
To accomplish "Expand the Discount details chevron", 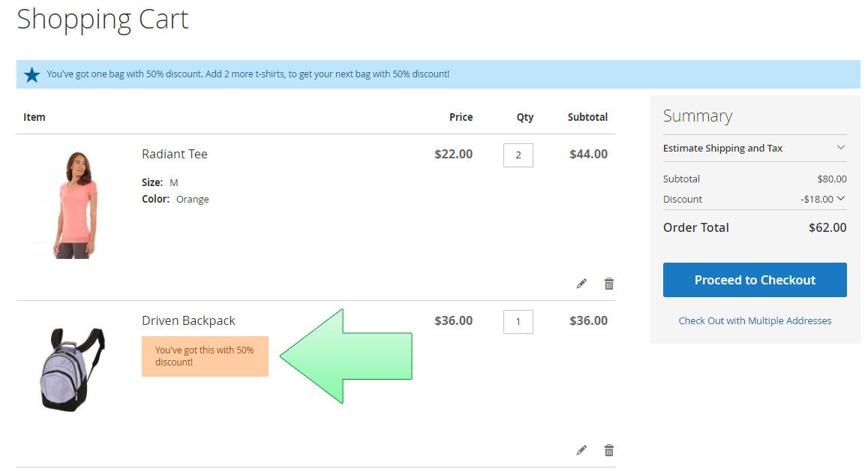I will 841,198.
